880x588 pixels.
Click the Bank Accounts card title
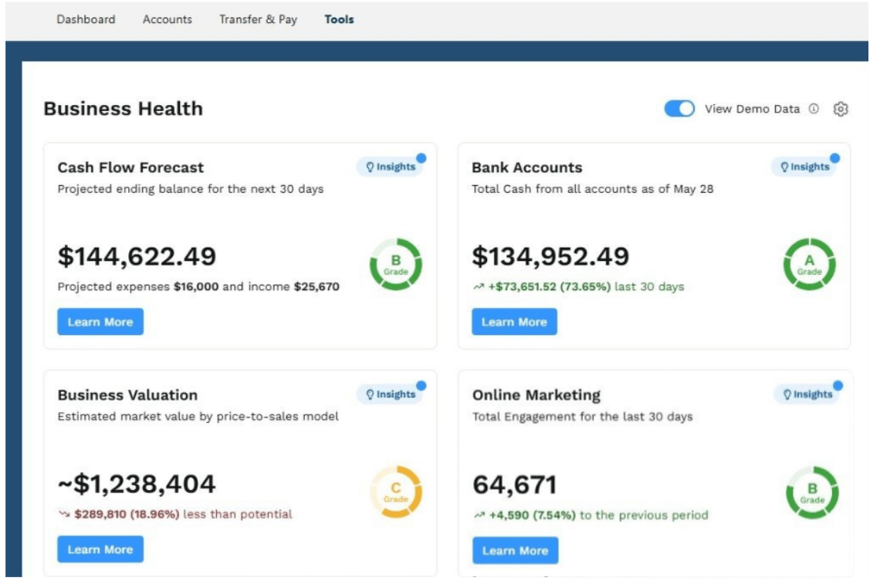tap(527, 167)
